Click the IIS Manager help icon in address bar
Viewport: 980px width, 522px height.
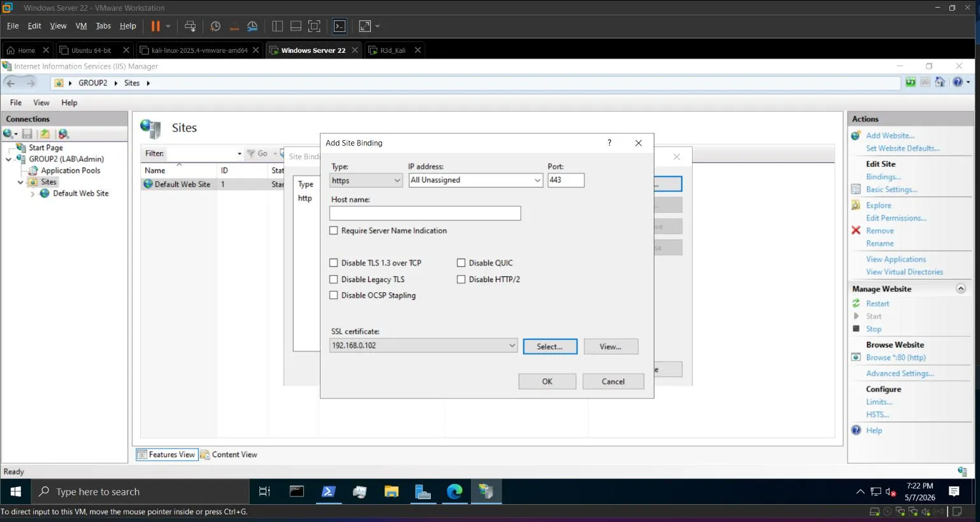(958, 82)
